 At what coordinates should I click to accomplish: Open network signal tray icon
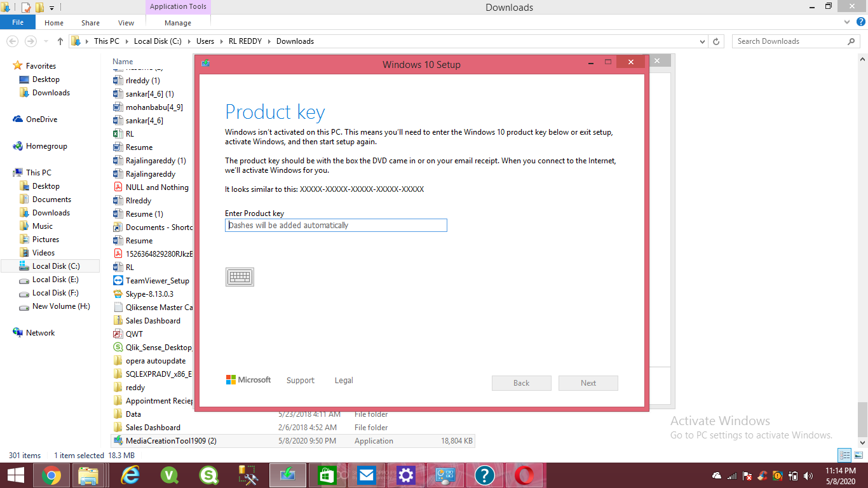(732, 476)
